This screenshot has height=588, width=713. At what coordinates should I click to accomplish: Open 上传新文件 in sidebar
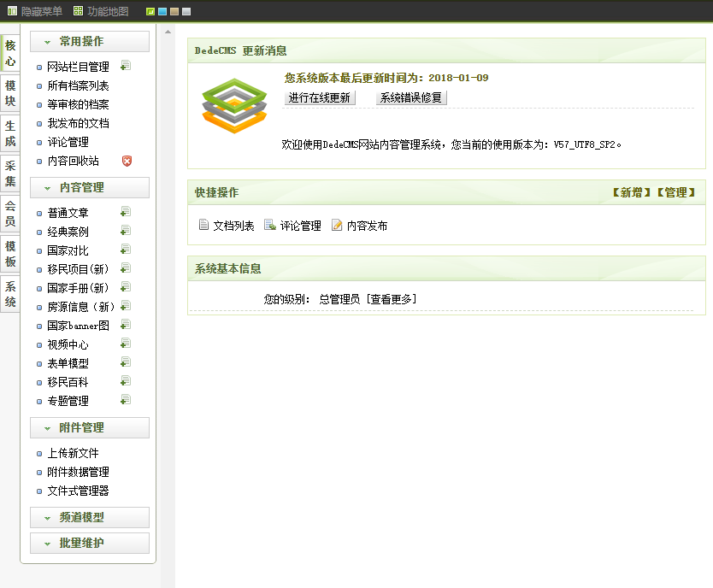click(74, 453)
